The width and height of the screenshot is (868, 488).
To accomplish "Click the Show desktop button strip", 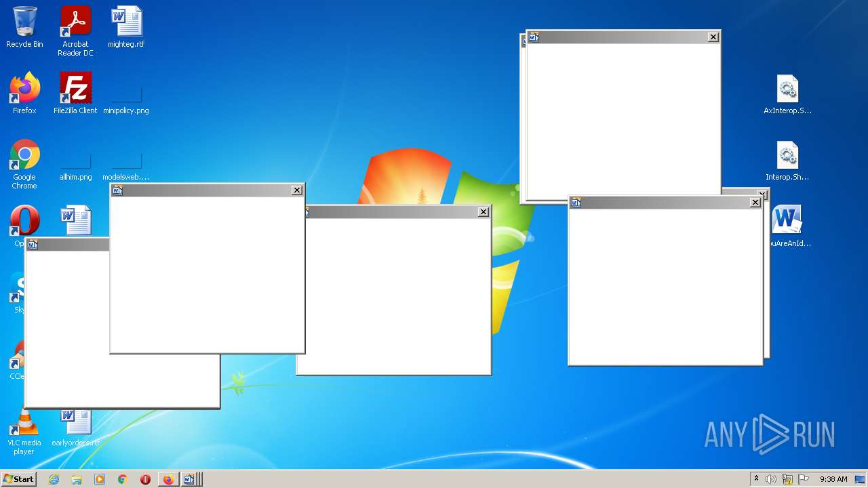I will (860, 479).
